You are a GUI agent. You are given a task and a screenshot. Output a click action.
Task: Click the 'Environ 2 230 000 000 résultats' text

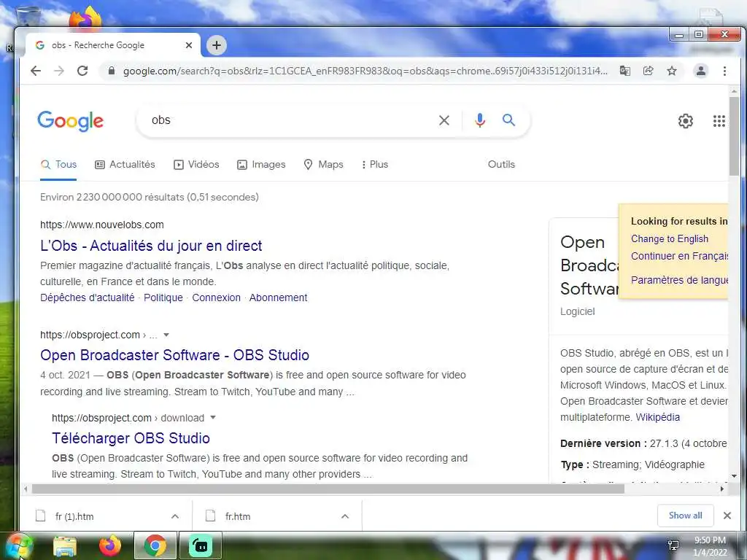149,197
